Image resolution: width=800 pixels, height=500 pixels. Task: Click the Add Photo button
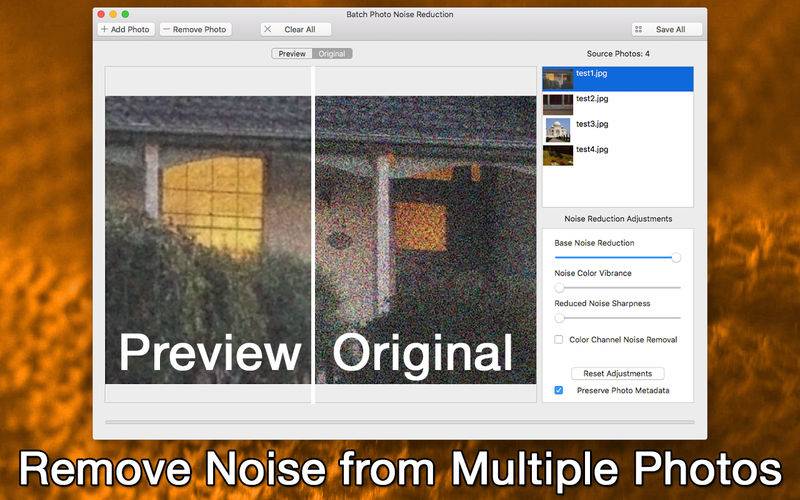tap(126, 30)
